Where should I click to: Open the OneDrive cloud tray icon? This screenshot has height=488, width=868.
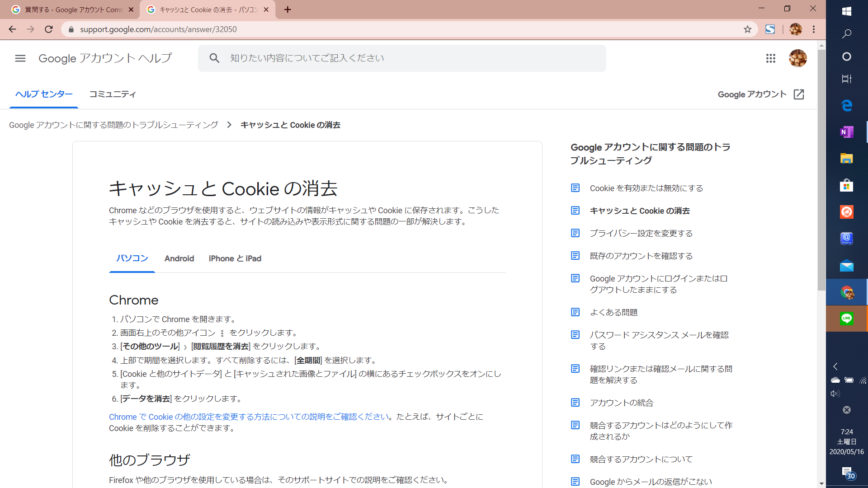pyautogui.click(x=835, y=380)
